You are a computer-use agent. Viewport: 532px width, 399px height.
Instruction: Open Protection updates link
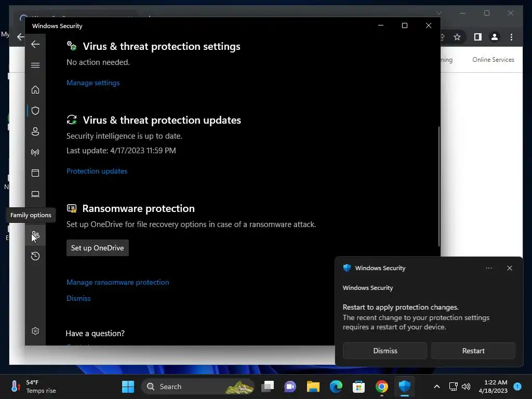(97, 171)
